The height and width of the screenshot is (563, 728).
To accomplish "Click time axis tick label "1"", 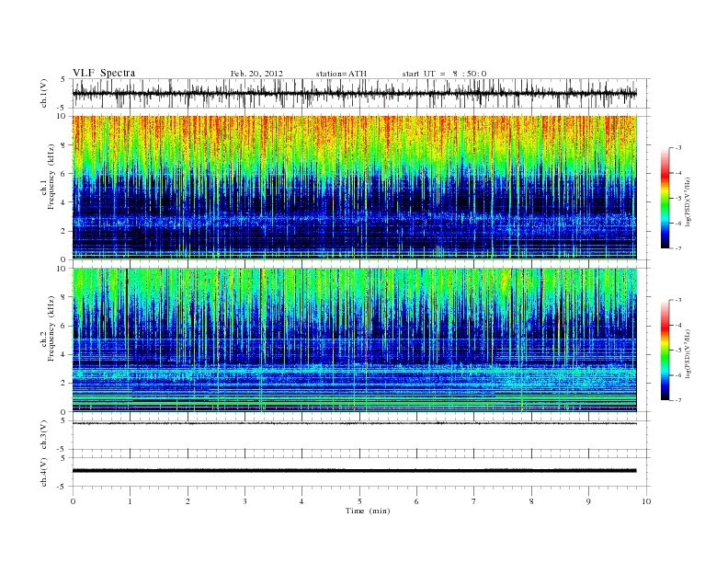I will pyautogui.click(x=130, y=501).
